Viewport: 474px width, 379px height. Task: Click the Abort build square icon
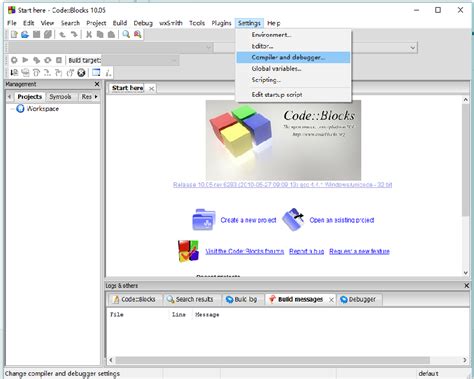pyautogui.click(x=59, y=60)
